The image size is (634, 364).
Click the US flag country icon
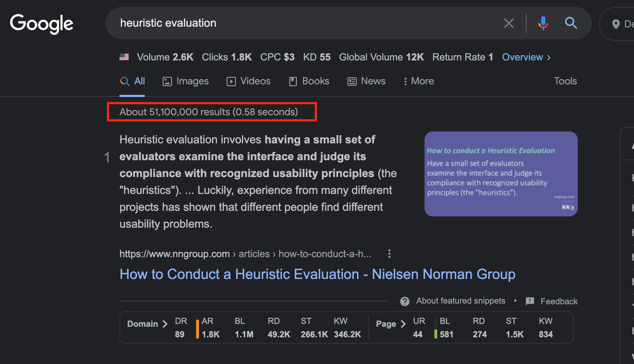[x=124, y=57]
